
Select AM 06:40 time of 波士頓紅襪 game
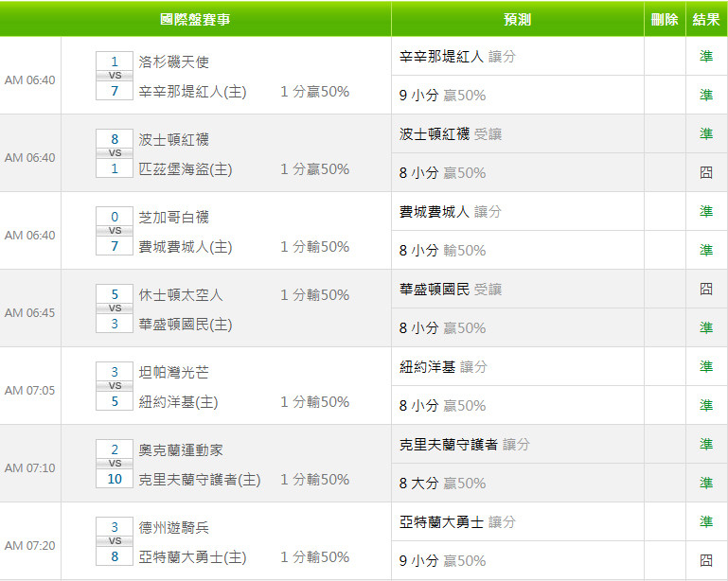(x=29, y=158)
